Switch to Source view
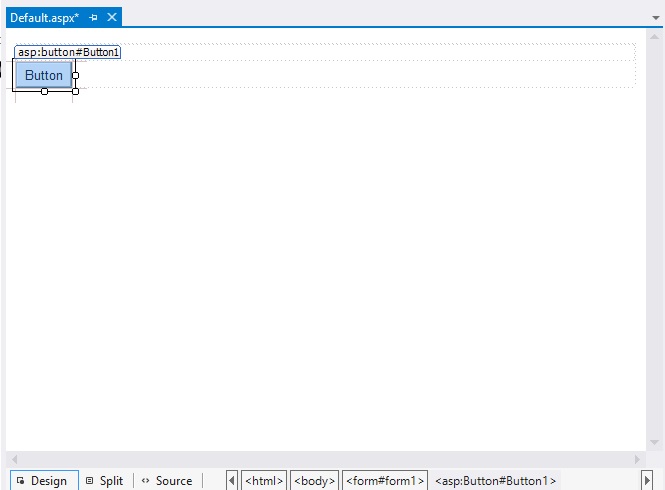The height and width of the screenshot is (490, 665). click(168, 481)
